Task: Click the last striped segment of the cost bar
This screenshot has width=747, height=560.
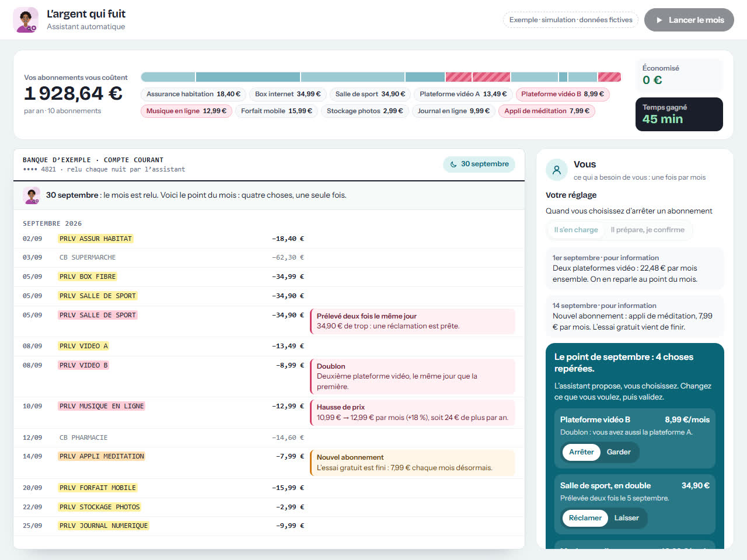Action: 609,77
